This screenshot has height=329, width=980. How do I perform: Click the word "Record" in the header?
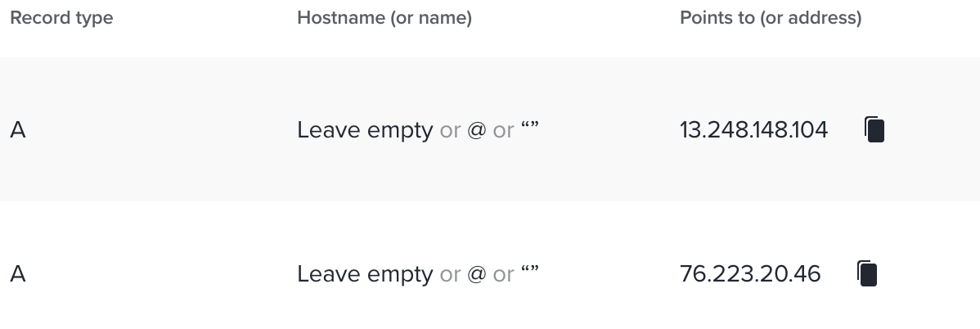(34, 17)
